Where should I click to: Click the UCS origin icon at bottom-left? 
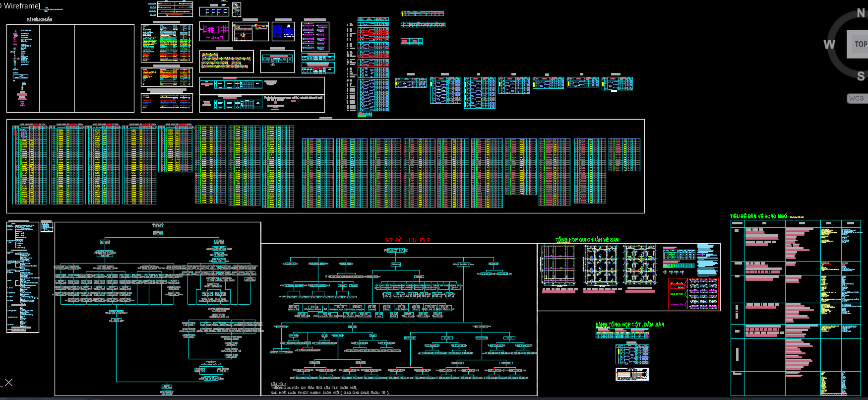click(8, 382)
